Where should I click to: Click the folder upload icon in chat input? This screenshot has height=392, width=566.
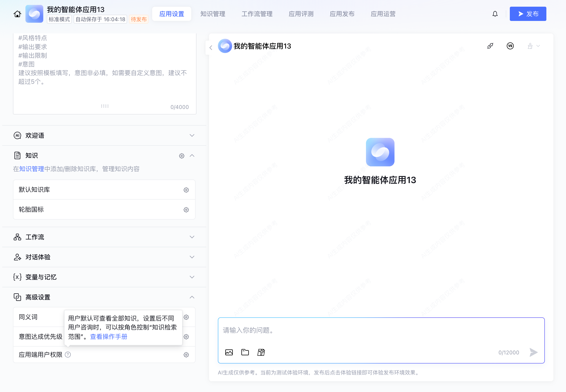pos(245,352)
